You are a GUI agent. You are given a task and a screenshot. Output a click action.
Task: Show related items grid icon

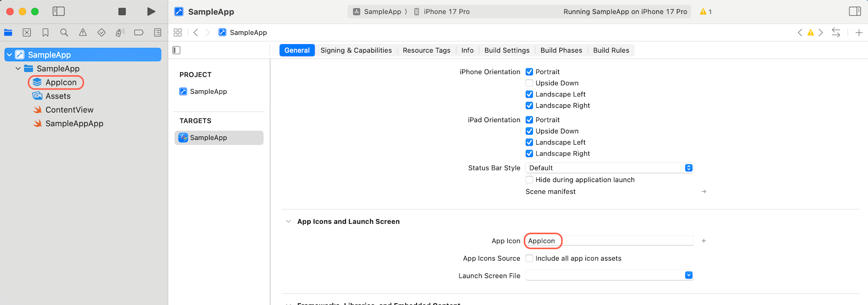(178, 33)
